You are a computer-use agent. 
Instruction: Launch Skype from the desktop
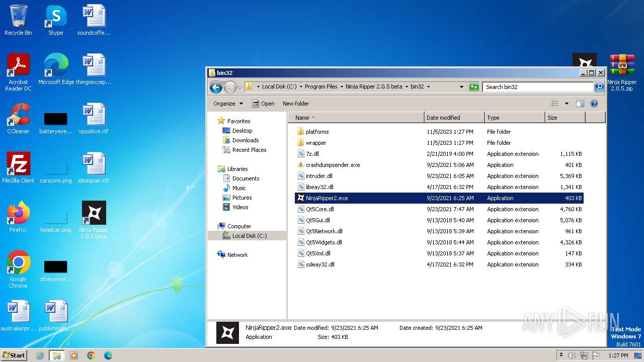pos(55,20)
